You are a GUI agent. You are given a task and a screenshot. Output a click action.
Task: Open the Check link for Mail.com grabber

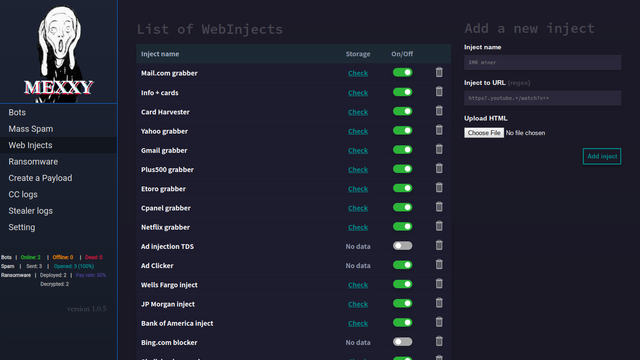(358, 73)
